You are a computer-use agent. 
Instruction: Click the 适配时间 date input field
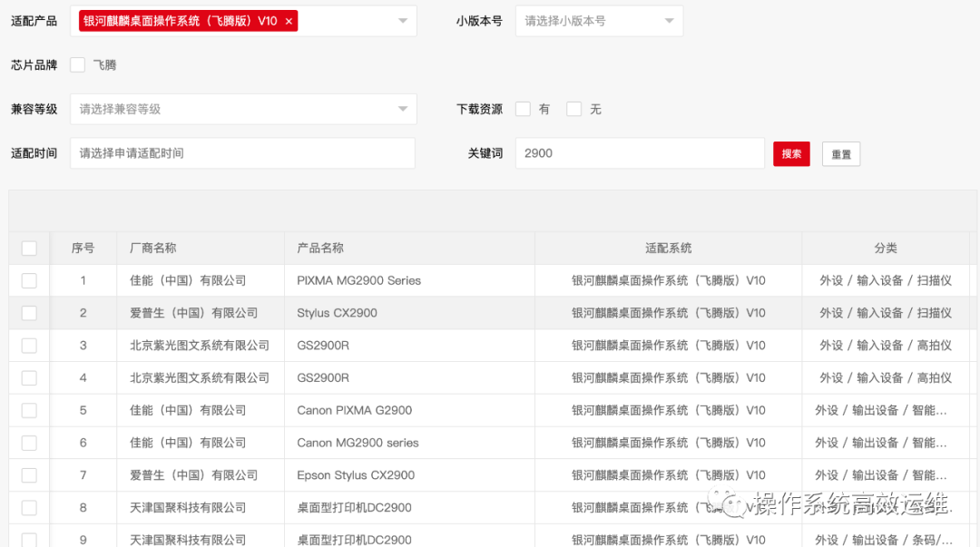[x=242, y=153]
